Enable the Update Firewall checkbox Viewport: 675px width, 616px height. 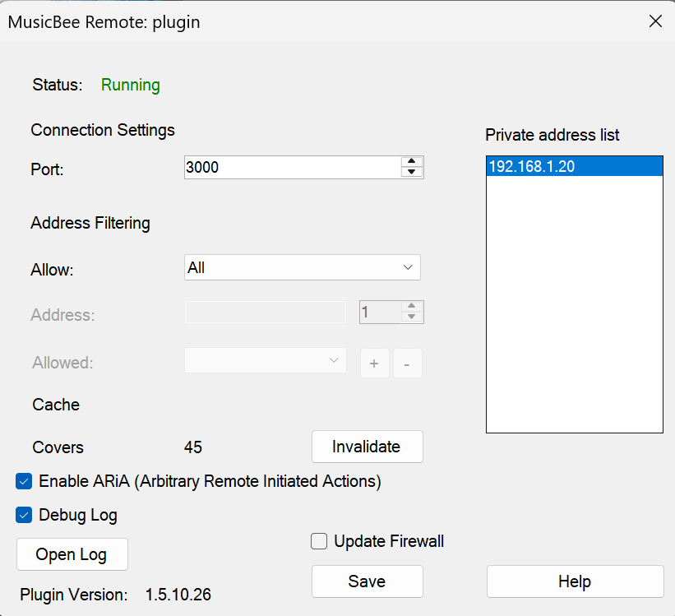319,541
